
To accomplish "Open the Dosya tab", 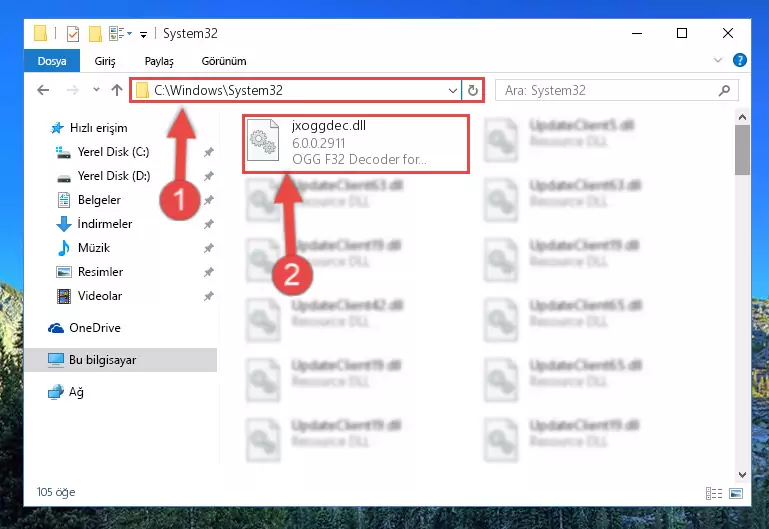I will coord(51,61).
